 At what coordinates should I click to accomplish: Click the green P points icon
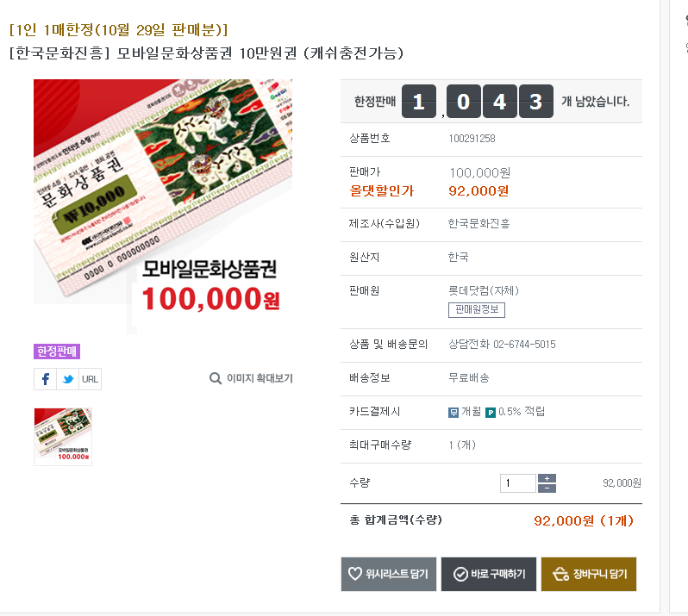491,412
